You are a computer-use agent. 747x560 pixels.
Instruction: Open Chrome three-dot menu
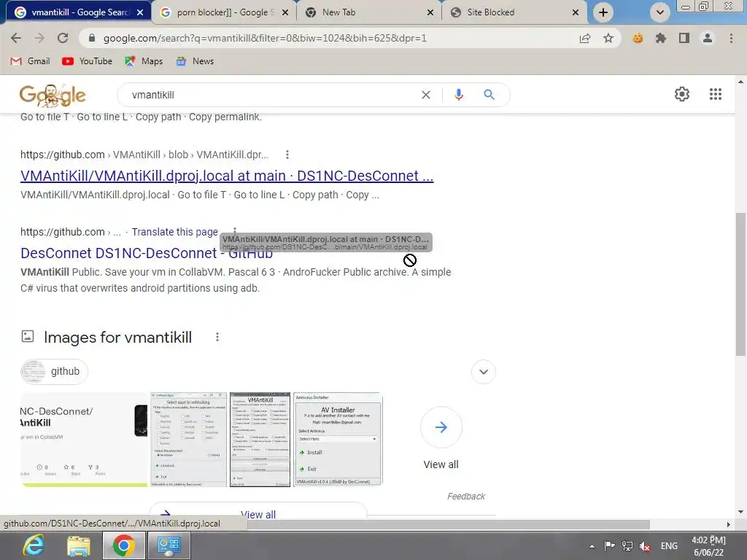tap(731, 38)
